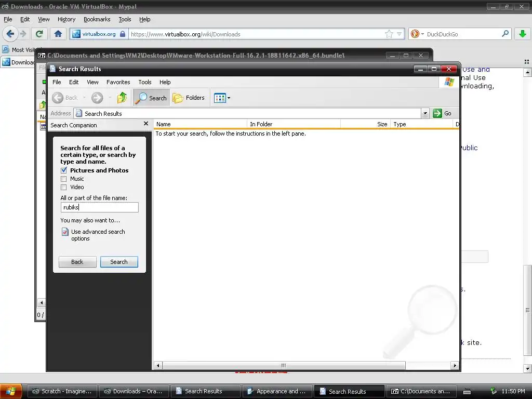Click the keyboard icon in system tray
This screenshot has width=532, height=399.
[x=467, y=392]
